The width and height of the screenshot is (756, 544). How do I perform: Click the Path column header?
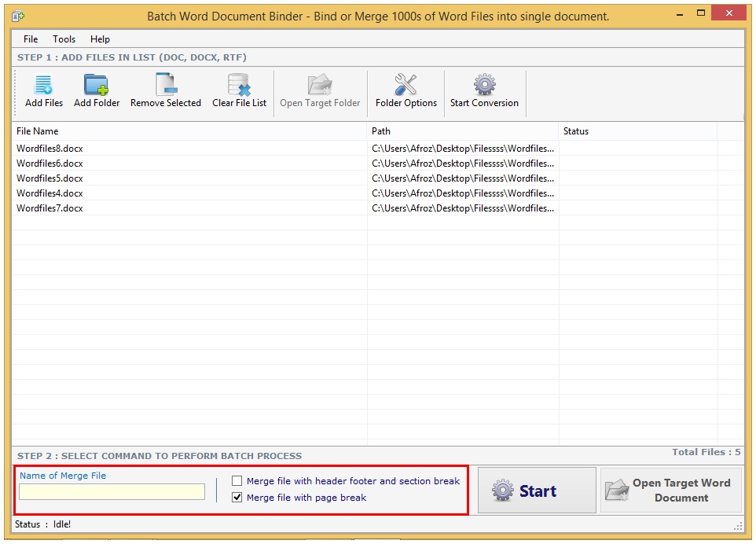pyautogui.click(x=462, y=131)
